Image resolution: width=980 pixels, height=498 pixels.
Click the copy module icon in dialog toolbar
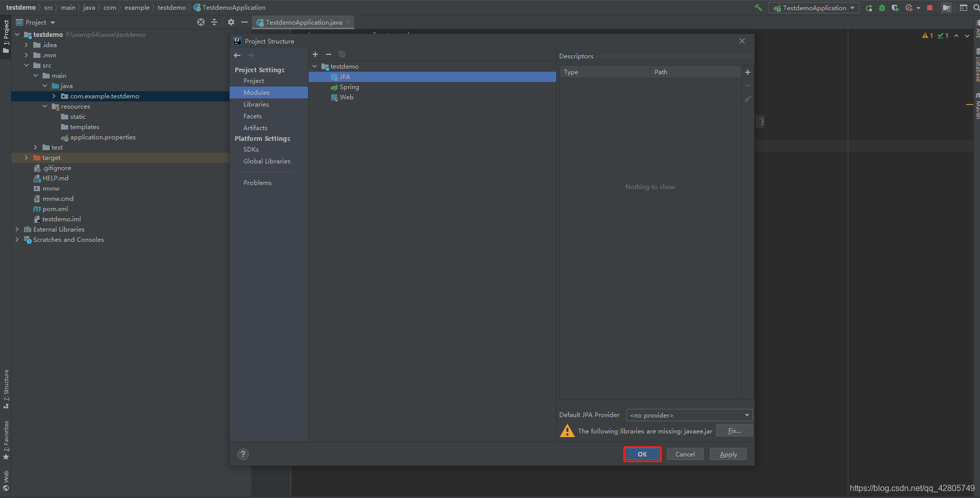point(342,54)
